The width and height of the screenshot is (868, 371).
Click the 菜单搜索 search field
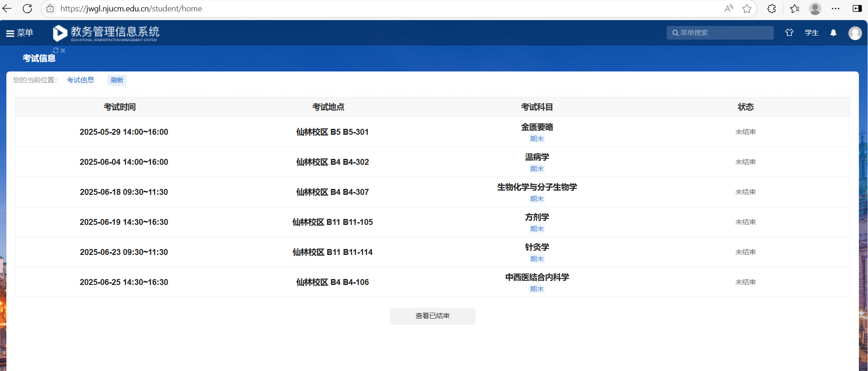pos(720,33)
